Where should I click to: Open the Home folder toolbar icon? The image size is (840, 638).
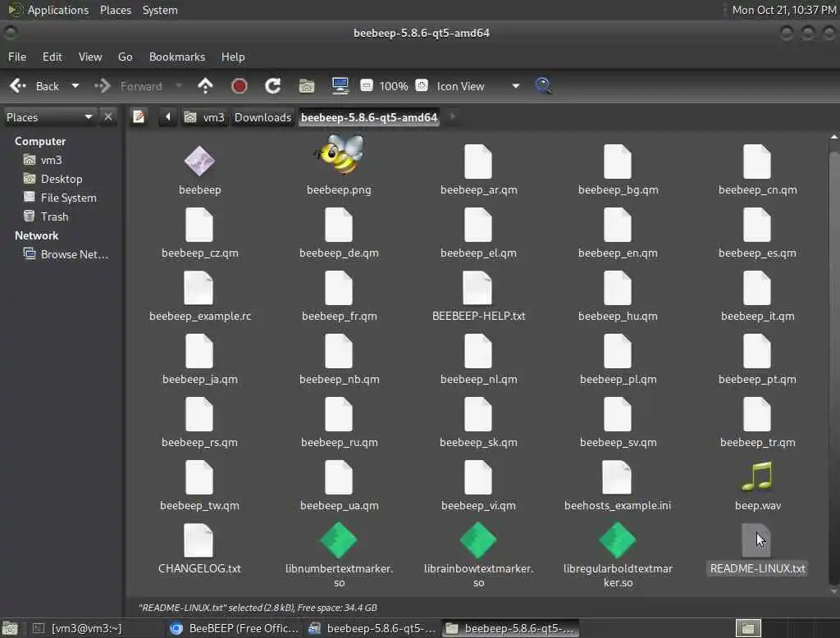(x=307, y=86)
